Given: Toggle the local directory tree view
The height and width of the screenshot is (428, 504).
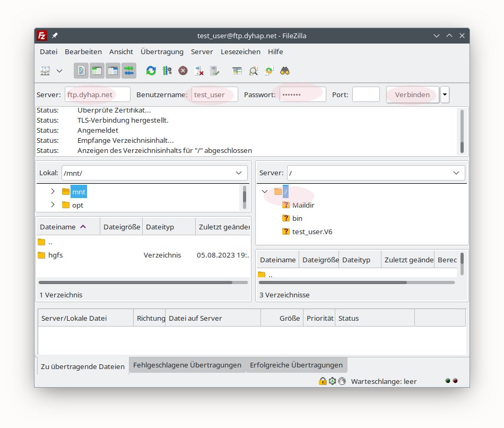Looking at the screenshot, I should (97, 71).
